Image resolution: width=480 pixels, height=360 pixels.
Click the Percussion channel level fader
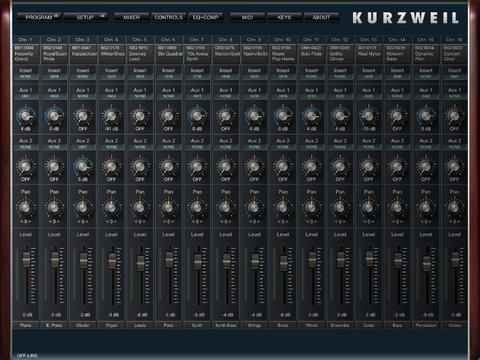click(x=427, y=264)
